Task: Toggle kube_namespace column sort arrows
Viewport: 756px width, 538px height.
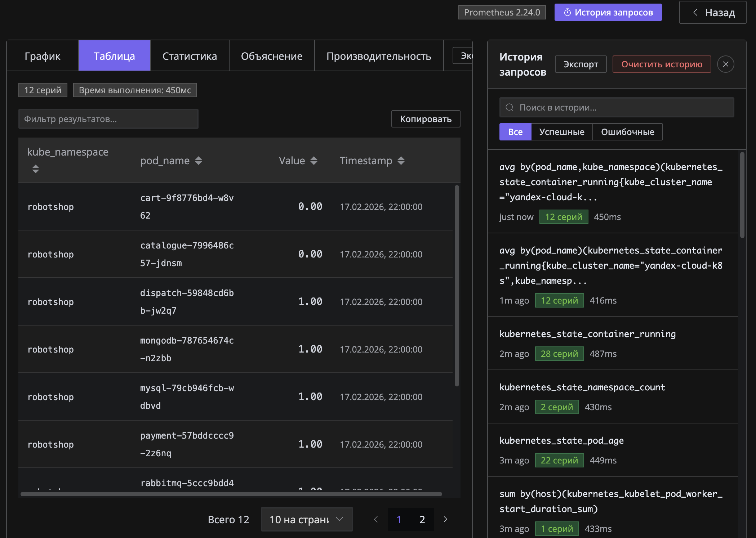Action: (35, 169)
